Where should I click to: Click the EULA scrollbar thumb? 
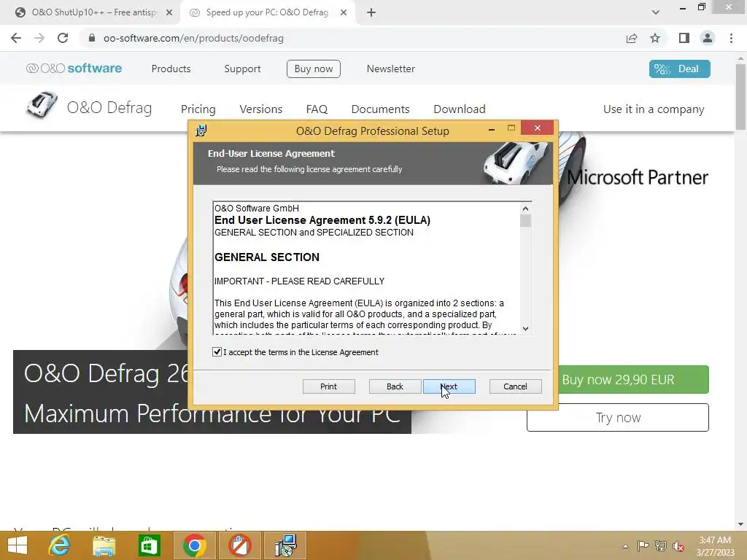pos(525,220)
